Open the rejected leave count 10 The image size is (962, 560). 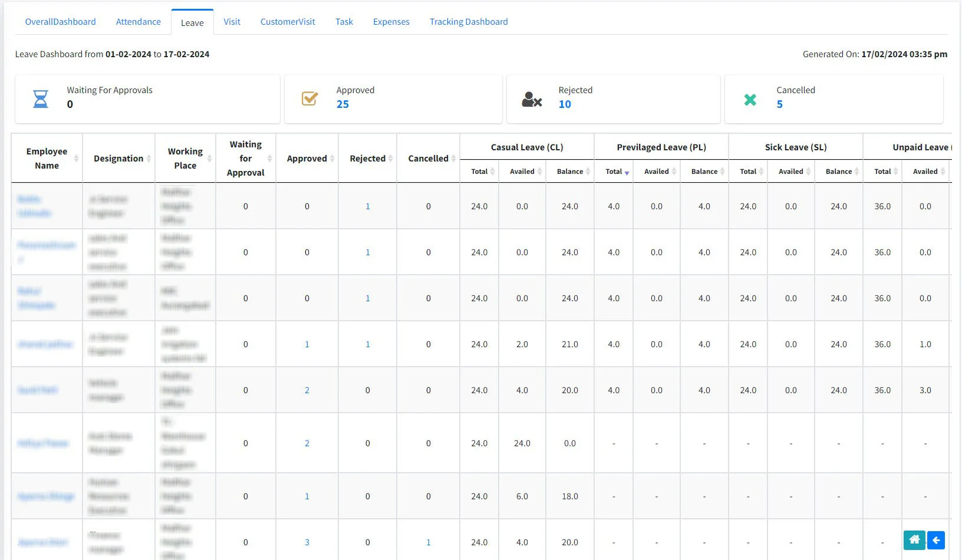565,104
